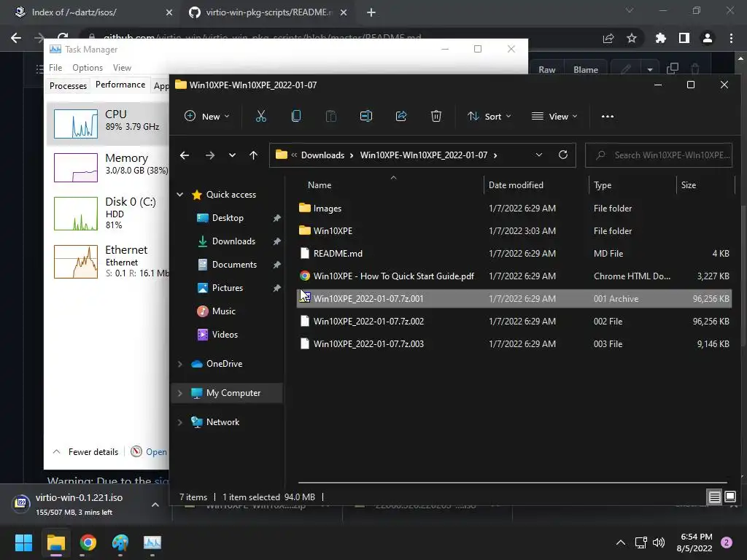
Task: Open Chrome extensions puzzle icon
Action: click(661, 38)
